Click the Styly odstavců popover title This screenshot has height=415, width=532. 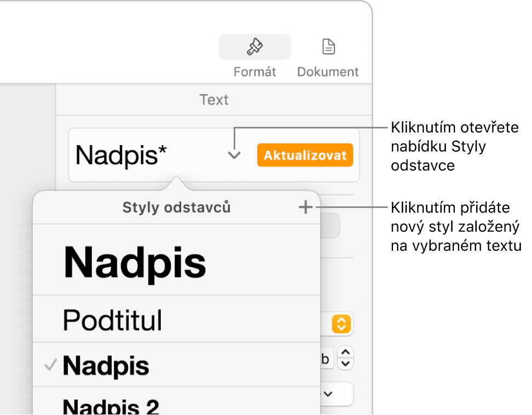pyautogui.click(x=176, y=207)
